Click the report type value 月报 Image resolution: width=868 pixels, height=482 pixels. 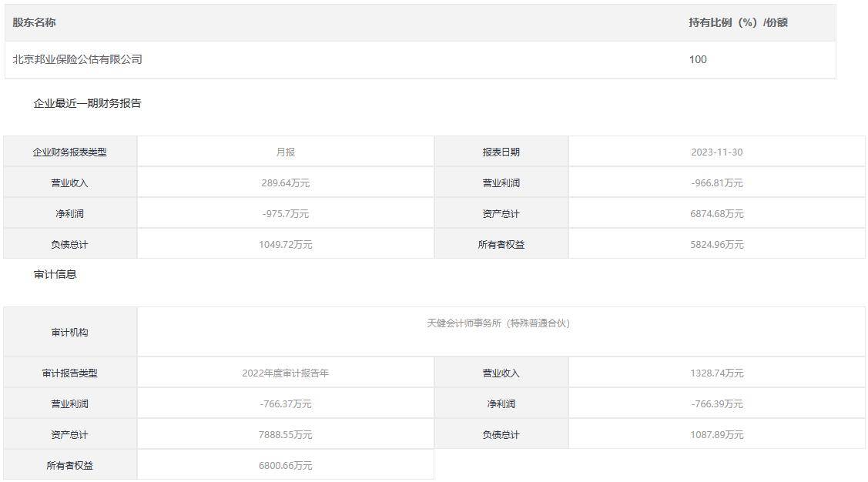(285, 152)
